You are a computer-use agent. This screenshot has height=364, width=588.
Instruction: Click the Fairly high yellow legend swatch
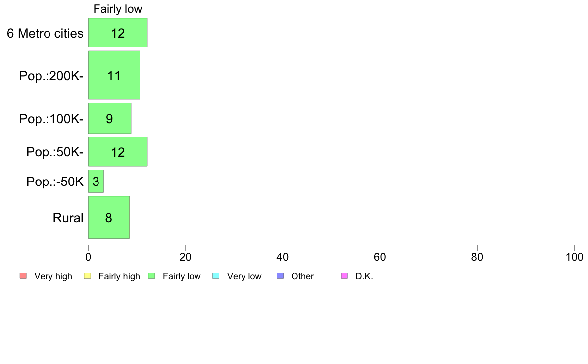point(88,276)
